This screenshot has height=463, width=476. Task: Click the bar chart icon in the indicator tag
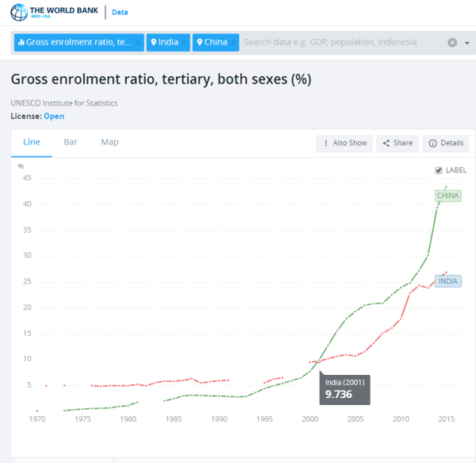coord(21,42)
